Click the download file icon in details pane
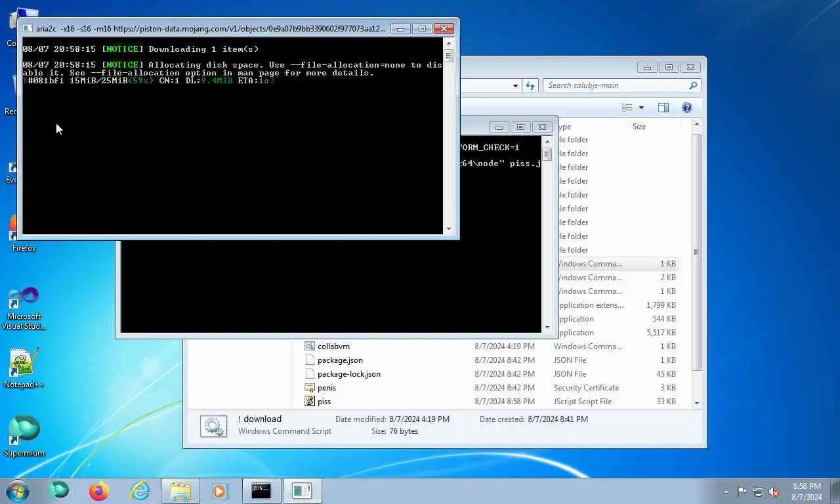Image resolution: width=840 pixels, height=504 pixels. [x=213, y=427]
